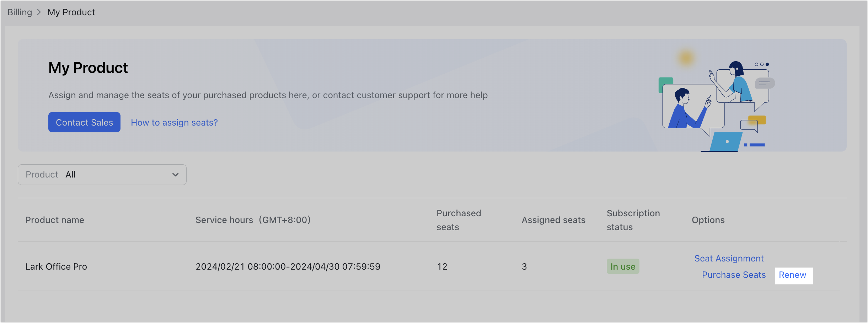The width and height of the screenshot is (868, 323).
Task: Select the service hours date range cell
Action: coord(288,266)
